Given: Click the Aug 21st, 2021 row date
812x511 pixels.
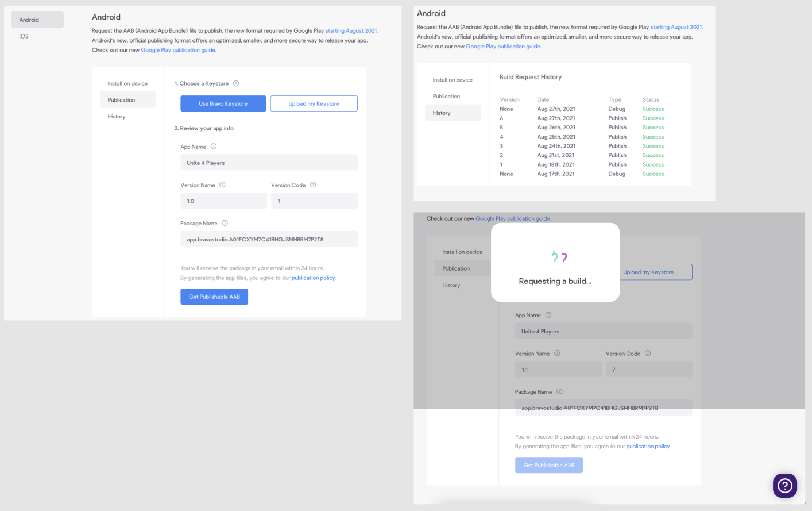Looking at the screenshot, I should pos(555,155).
